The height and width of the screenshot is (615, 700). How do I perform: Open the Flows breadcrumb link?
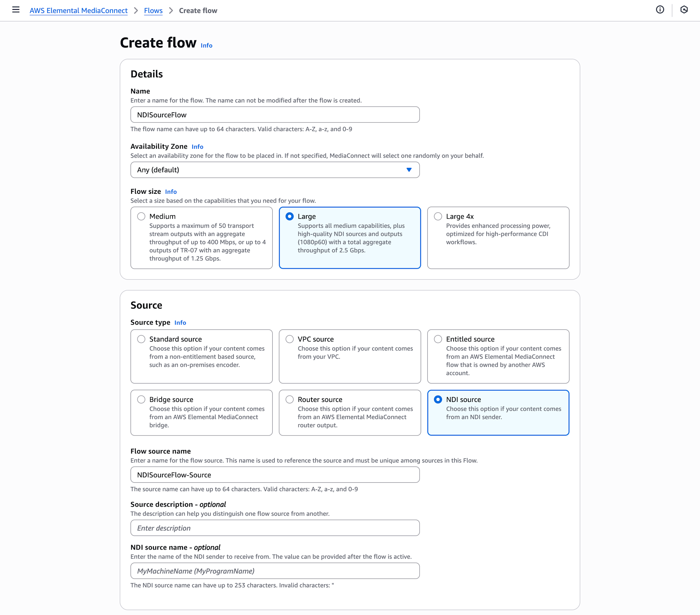[x=153, y=10]
